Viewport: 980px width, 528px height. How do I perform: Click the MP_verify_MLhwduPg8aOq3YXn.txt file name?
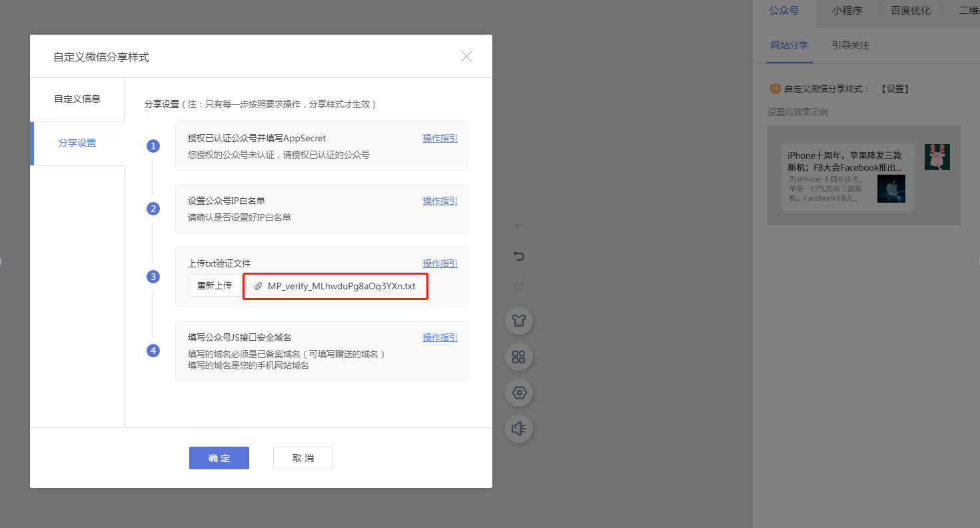click(341, 286)
